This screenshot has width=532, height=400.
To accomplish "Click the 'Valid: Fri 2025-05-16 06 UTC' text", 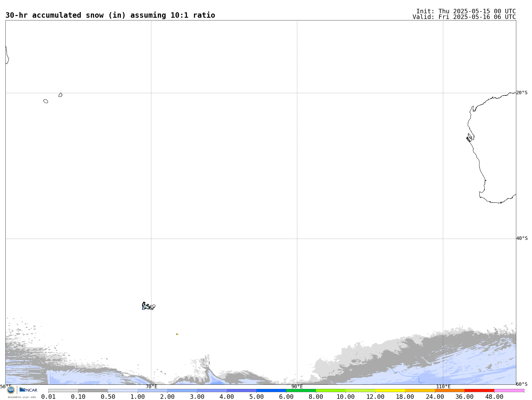I will pyautogui.click(x=464, y=17).
